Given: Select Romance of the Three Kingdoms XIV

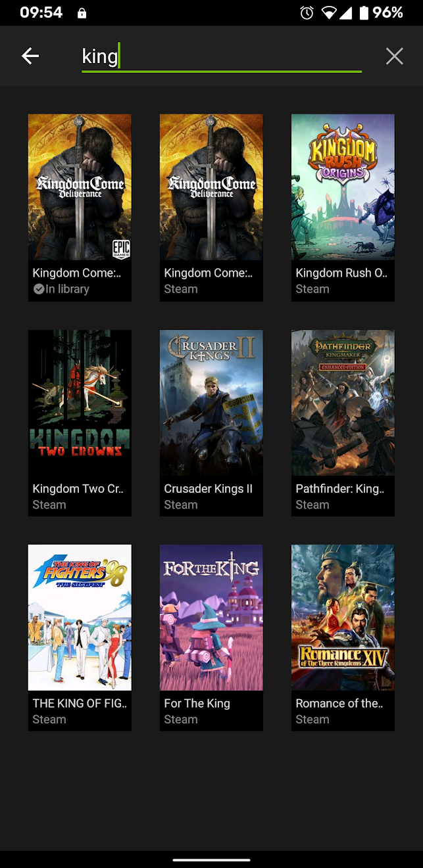Looking at the screenshot, I should point(343,637).
